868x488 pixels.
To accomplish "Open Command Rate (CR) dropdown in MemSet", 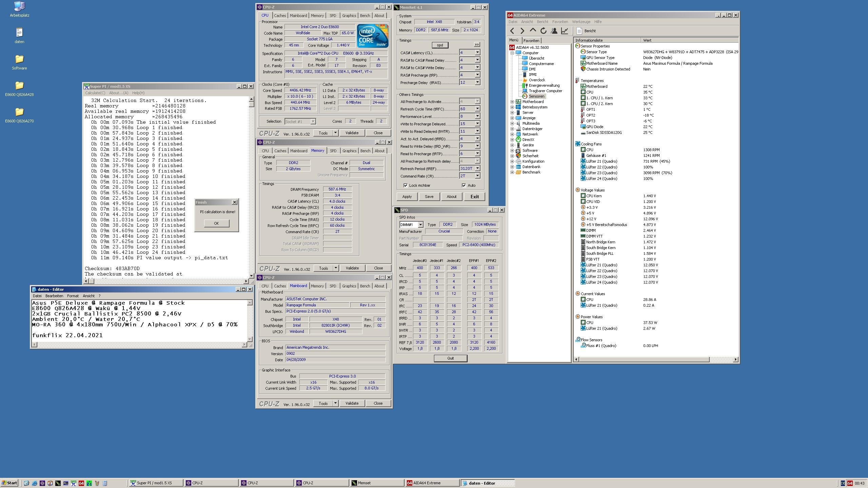I will coord(477,176).
